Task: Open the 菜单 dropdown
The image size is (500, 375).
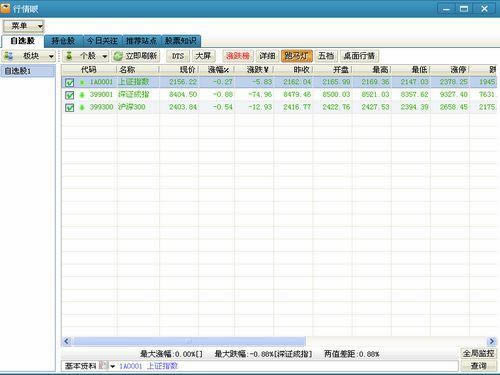Action: tap(24, 26)
